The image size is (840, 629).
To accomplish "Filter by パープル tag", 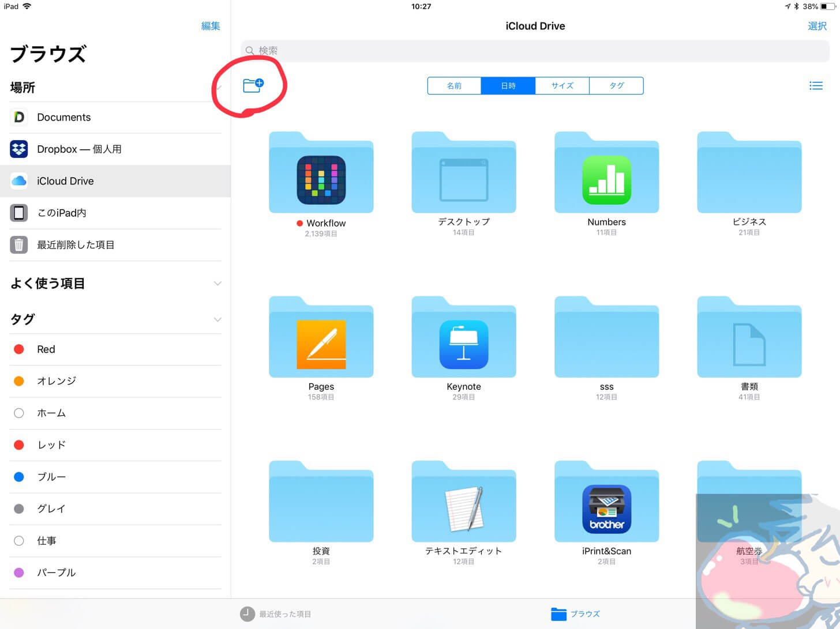I will pos(115,572).
